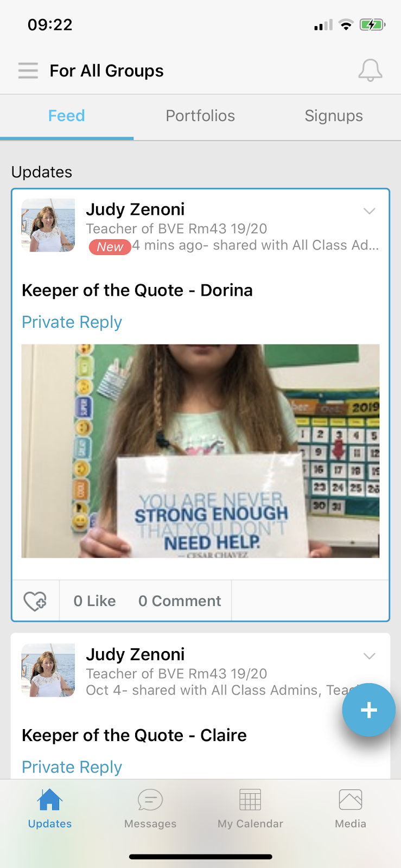
Task: Open For All Groups title selector
Action: [106, 71]
